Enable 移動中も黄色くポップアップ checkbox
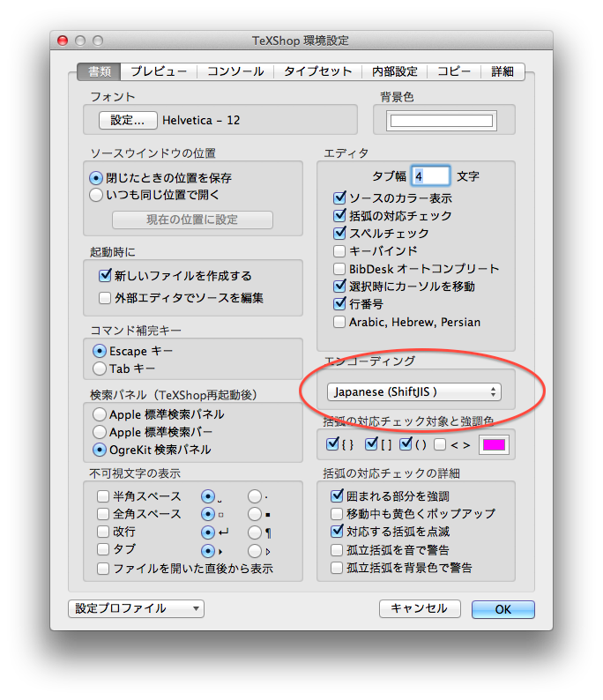 (x=337, y=514)
